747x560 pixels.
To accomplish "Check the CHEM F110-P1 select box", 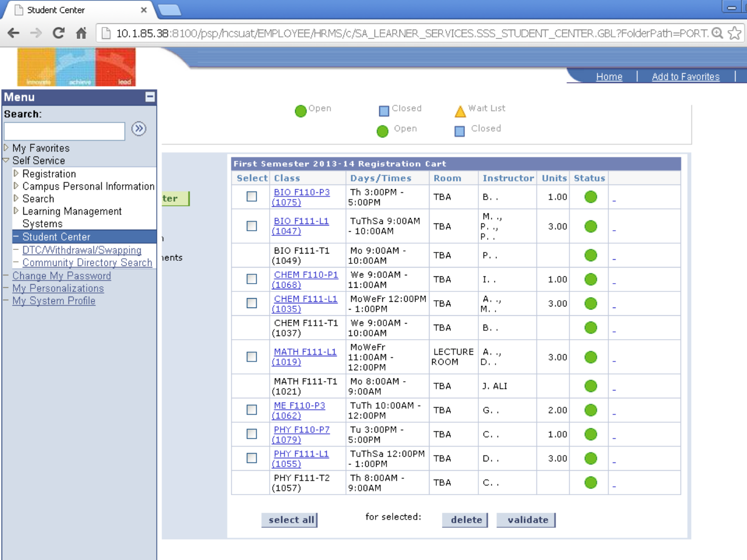I will point(252,279).
